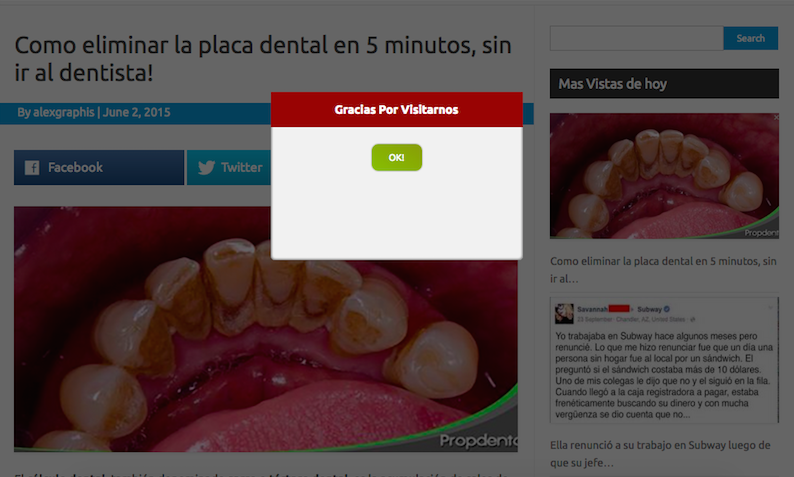Click the June 2, 2015 date
Screen dimensions: 794x477
point(136,112)
